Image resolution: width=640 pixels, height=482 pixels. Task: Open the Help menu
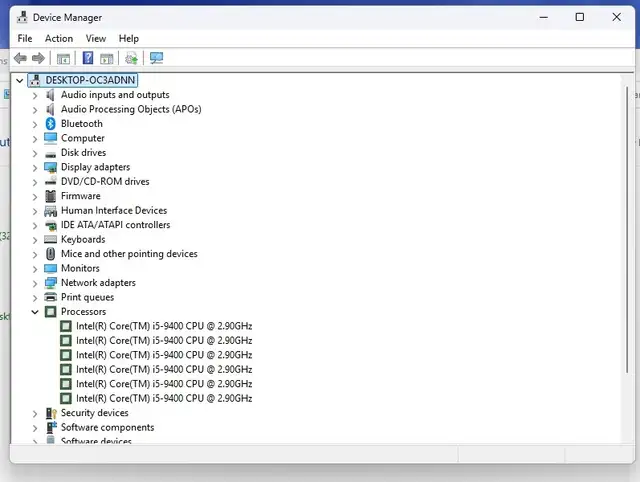click(129, 38)
